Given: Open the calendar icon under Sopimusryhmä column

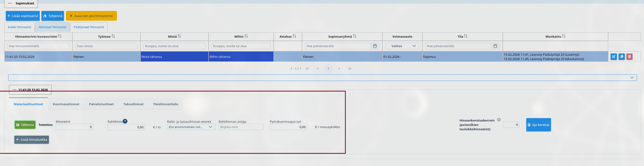Looking at the screenshot, I should pyautogui.click(x=375, y=46).
